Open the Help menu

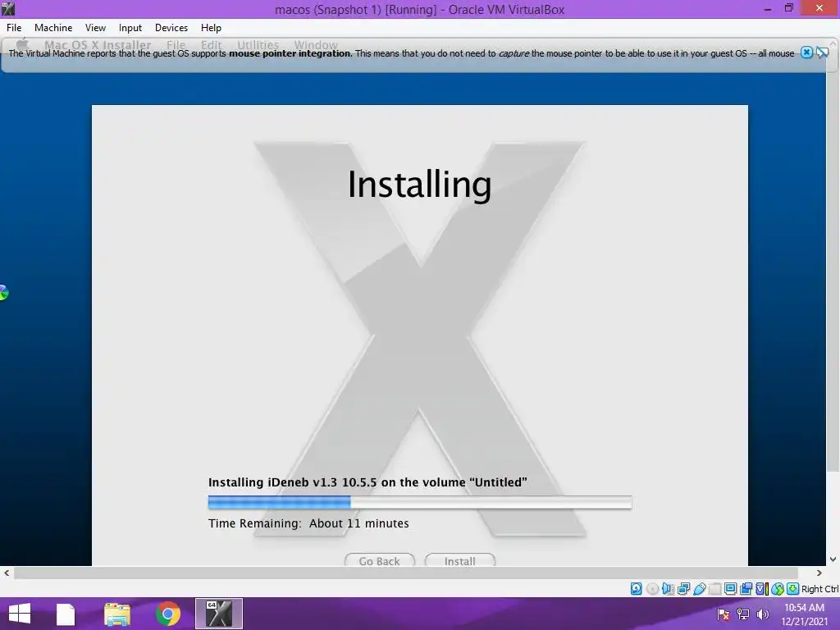[211, 28]
